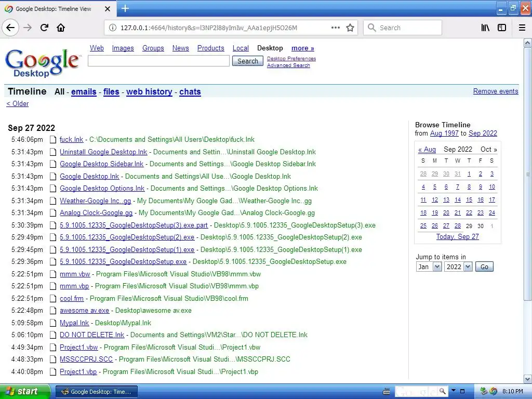Go to Older timeline entries
This screenshot has height=399, width=532.
click(17, 103)
